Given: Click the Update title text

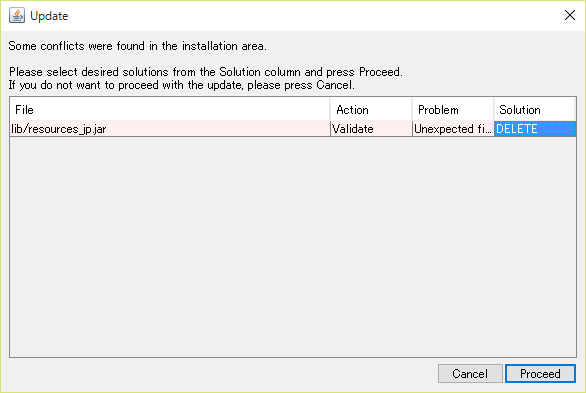Looking at the screenshot, I should pyautogui.click(x=49, y=16).
